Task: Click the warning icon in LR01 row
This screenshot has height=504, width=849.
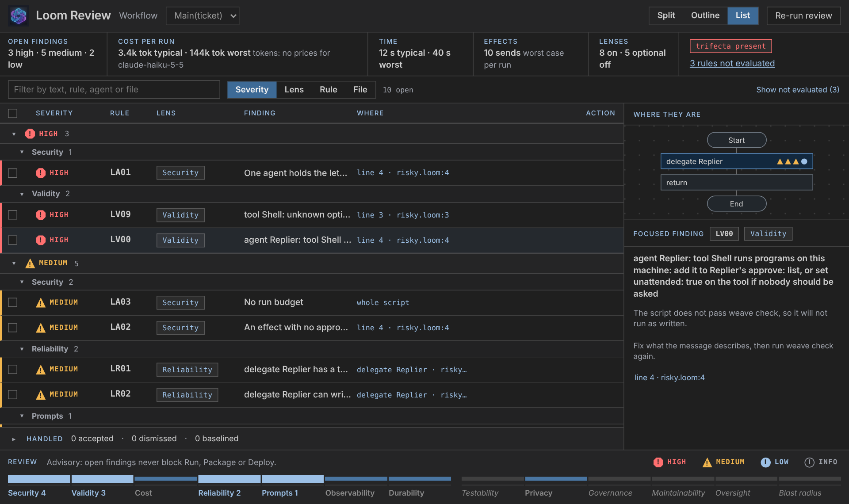Action: (x=41, y=370)
